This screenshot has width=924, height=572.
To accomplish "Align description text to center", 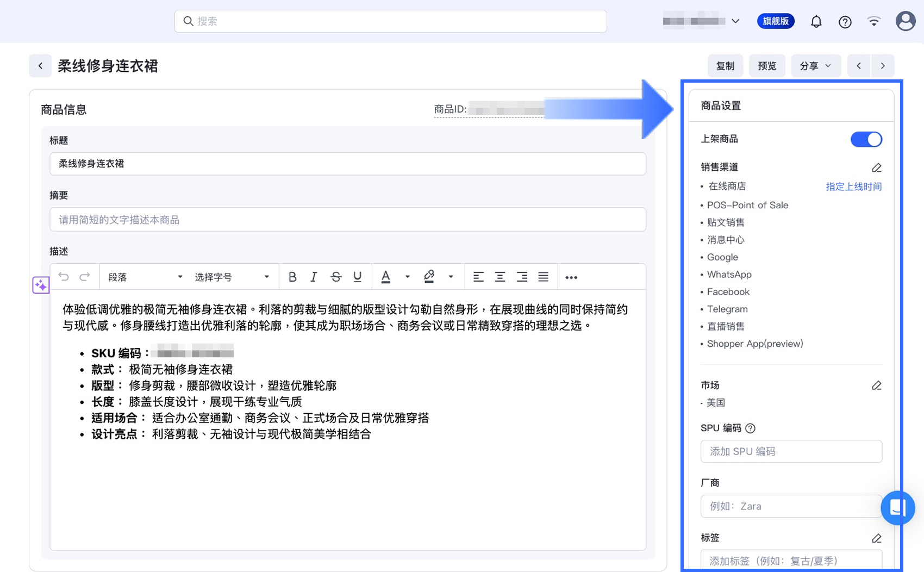I will point(500,277).
